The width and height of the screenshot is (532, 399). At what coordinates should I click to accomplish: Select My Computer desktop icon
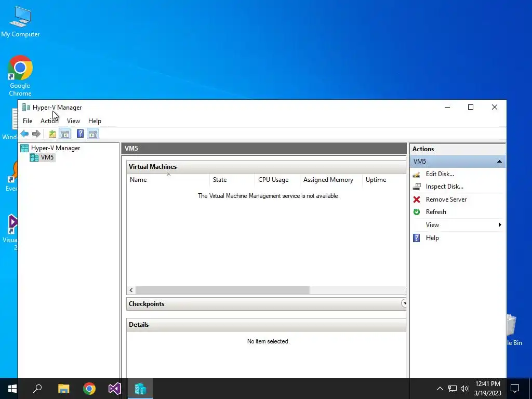pos(20,21)
